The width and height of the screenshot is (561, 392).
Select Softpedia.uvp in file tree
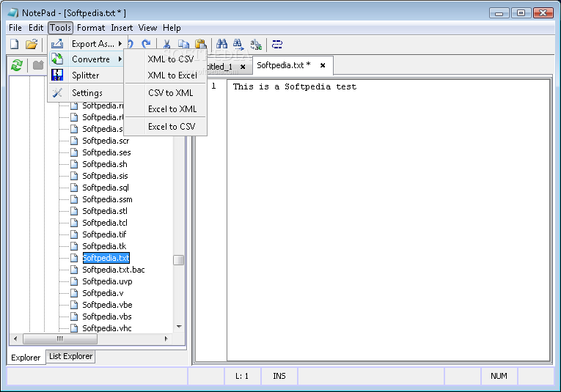click(107, 281)
